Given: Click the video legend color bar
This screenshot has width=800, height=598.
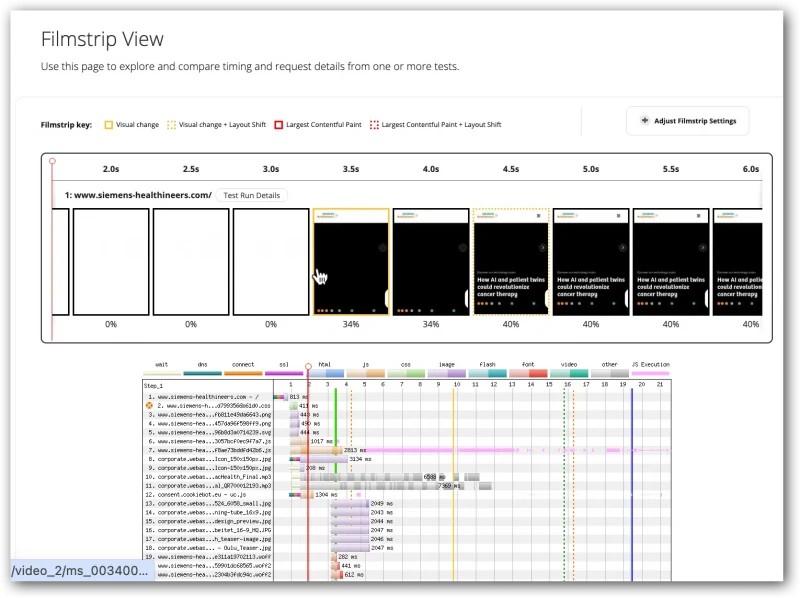Looking at the screenshot, I should pos(569,373).
